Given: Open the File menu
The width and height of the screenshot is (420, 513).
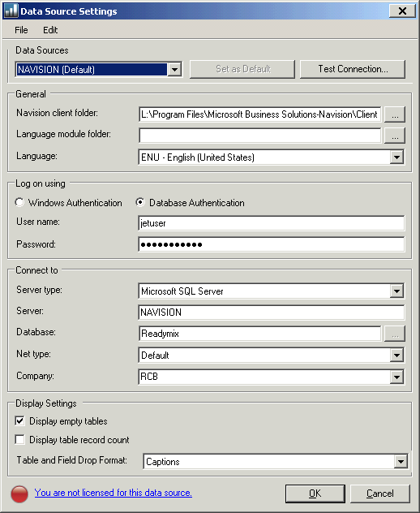Looking at the screenshot, I should coord(21,30).
